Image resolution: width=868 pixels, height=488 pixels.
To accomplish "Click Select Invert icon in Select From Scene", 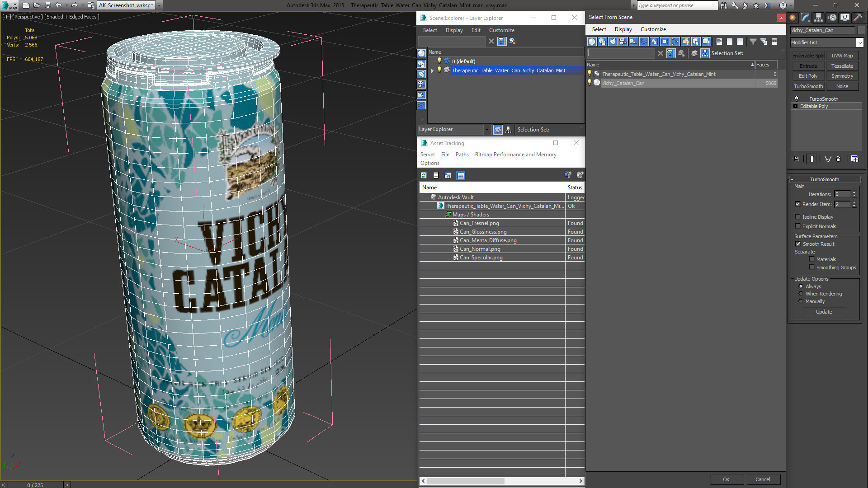I will point(740,42).
